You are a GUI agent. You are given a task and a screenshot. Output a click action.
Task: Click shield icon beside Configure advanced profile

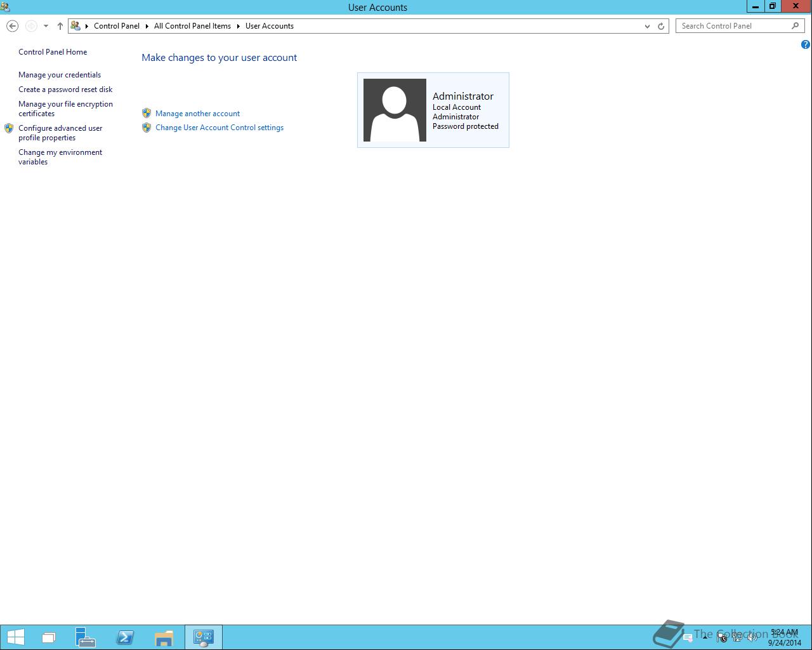(x=9, y=128)
